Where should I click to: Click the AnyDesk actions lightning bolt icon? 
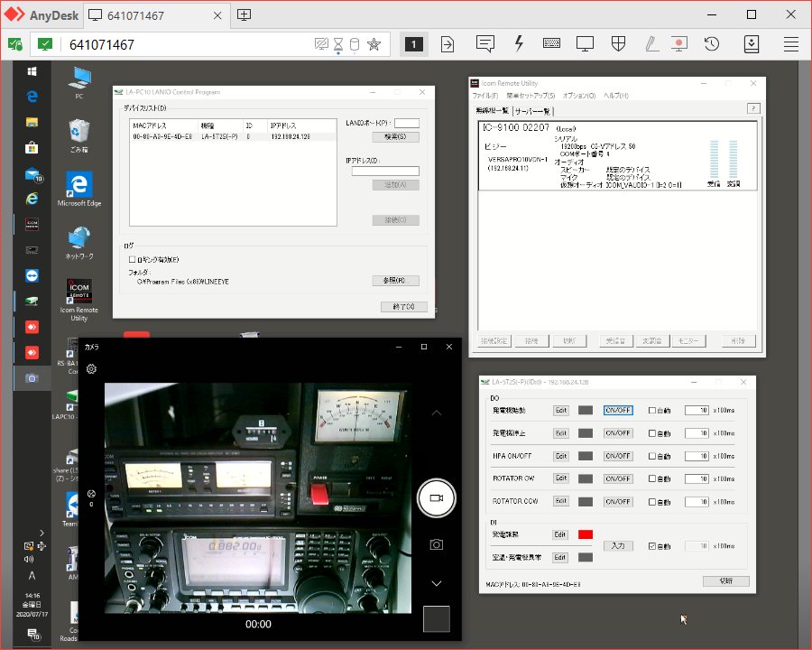(x=519, y=43)
